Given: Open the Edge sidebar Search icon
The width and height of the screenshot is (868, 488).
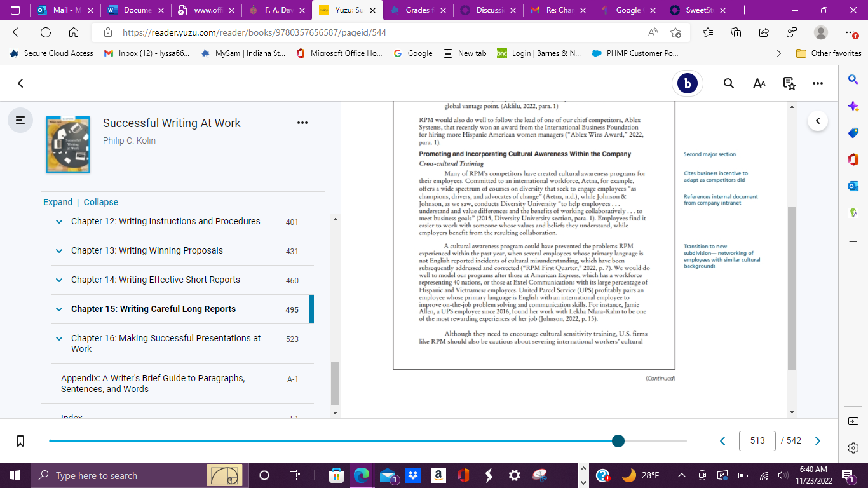Looking at the screenshot, I should tap(853, 79).
